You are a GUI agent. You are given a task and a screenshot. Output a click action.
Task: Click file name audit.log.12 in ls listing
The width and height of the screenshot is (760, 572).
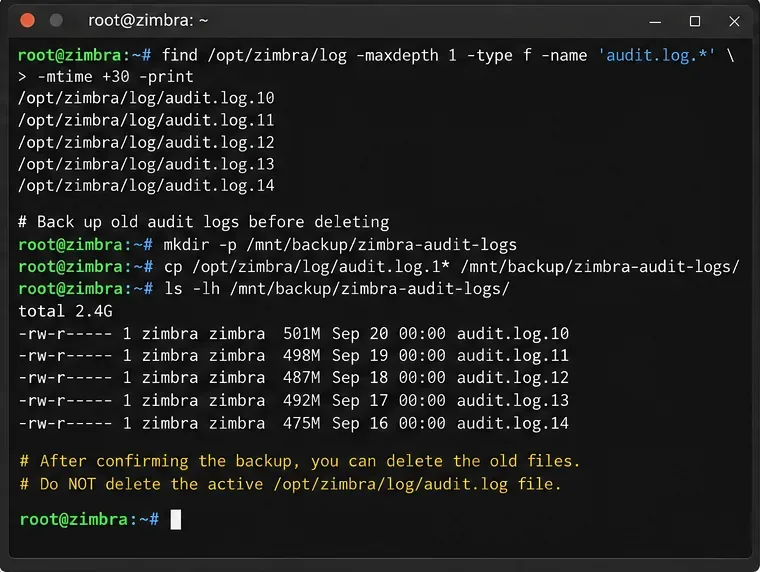point(513,378)
